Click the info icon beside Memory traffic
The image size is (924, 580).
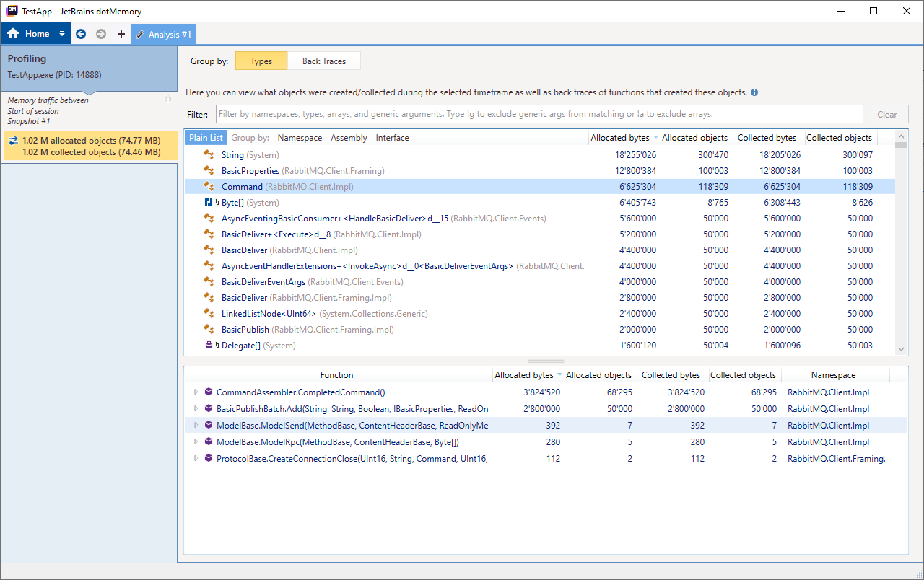point(168,100)
